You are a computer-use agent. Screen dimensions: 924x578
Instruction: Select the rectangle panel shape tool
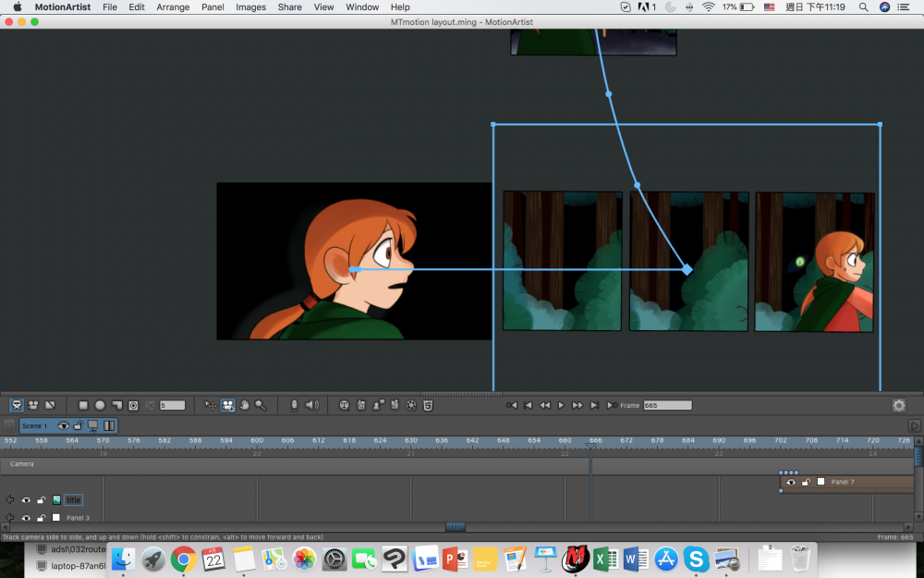83,405
